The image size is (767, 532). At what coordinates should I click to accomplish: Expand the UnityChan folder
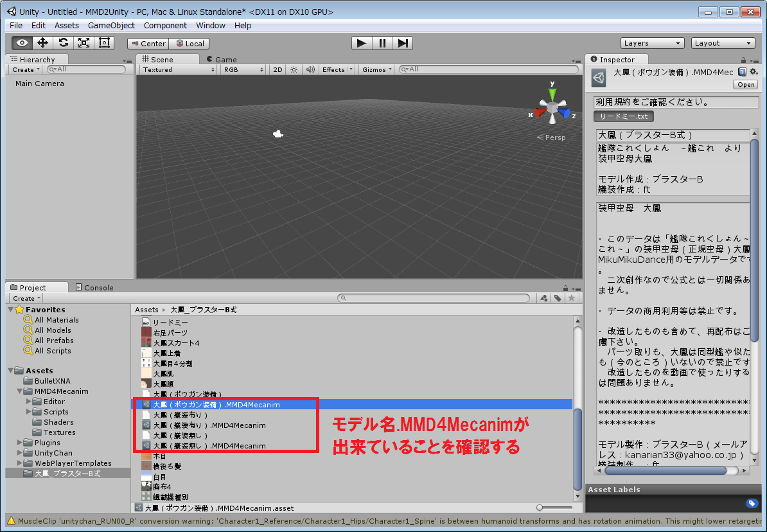[x=19, y=453]
